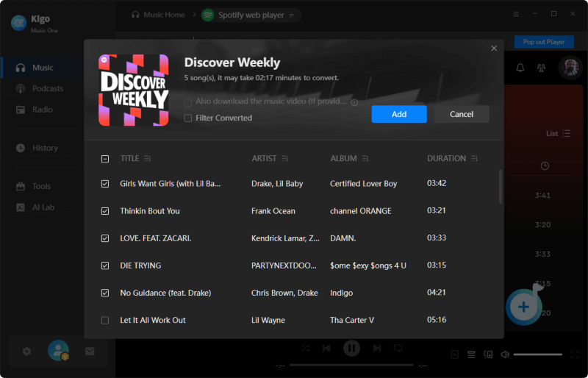
Task: Select 'Certified Lover Boy' album cell
Action: [x=363, y=184]
